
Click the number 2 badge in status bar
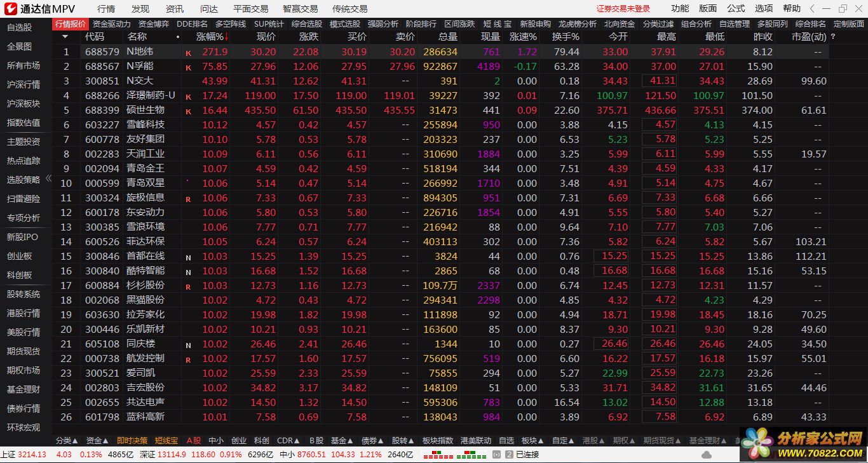point(510,454)
